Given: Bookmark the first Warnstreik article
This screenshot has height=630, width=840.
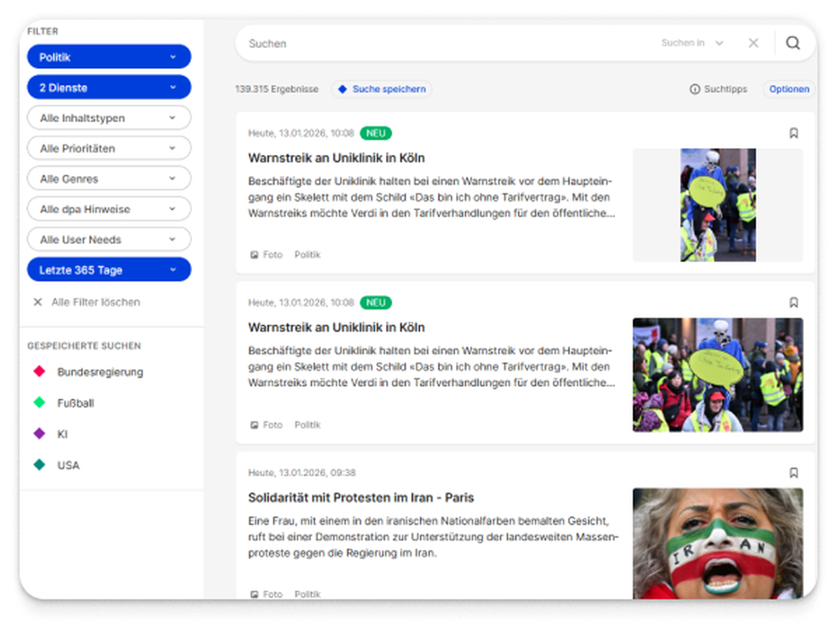Looking at the screenshot, I should pos(793,133).
